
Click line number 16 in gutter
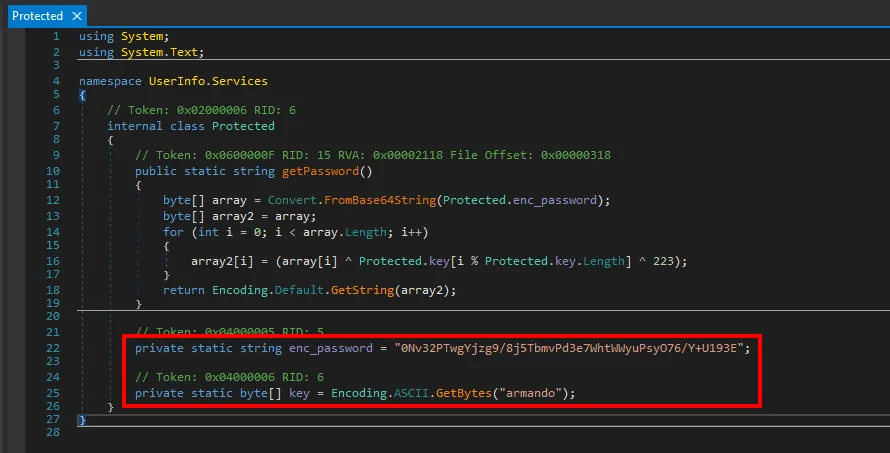pyautogui.click(x=53, y=261)
